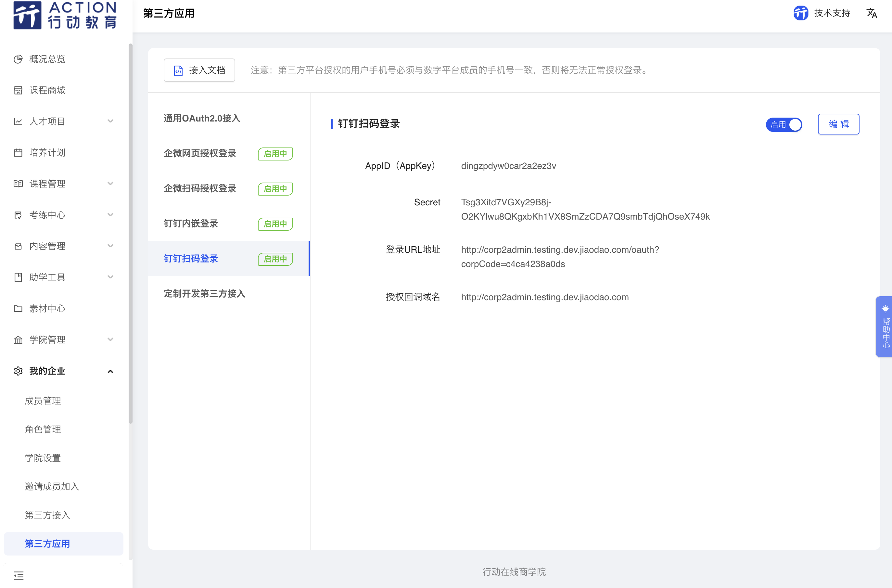Select the 定制开发第三方接入 tab

(x=229, y=294)
